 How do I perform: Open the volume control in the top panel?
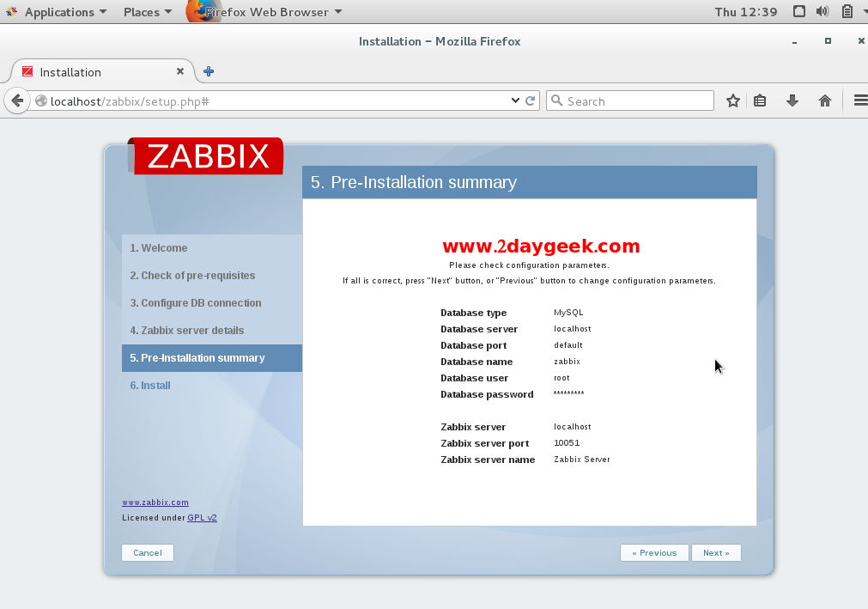(822, 12)
